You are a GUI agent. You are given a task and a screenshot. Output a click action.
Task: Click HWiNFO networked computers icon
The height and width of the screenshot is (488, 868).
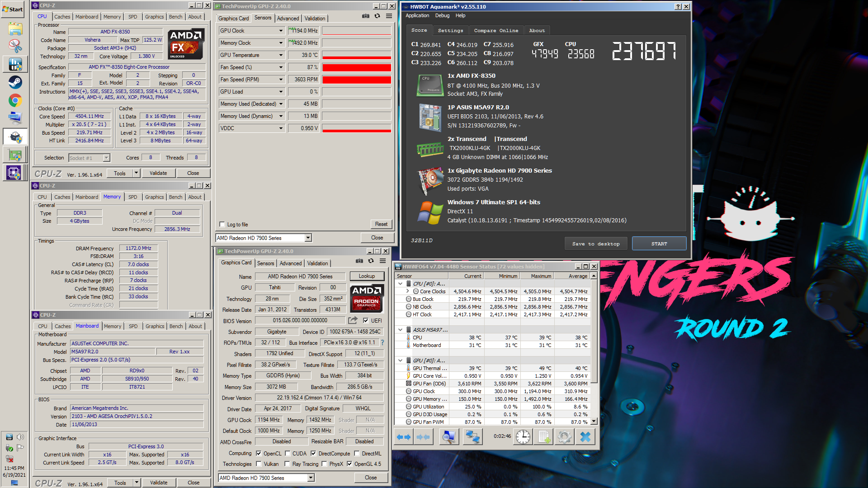(x=472, y=437)
